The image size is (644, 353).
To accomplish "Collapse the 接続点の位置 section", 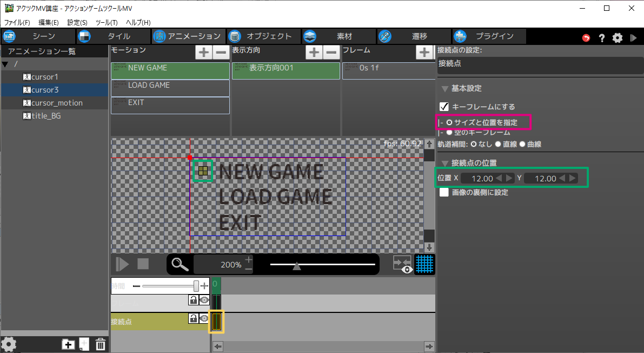I will click(444, 163).
